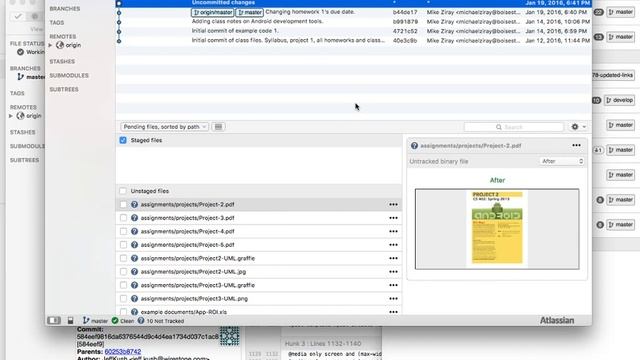Click the Search field in file panel
The width and height of the screenshot is (640, 360).
[513, 127]
